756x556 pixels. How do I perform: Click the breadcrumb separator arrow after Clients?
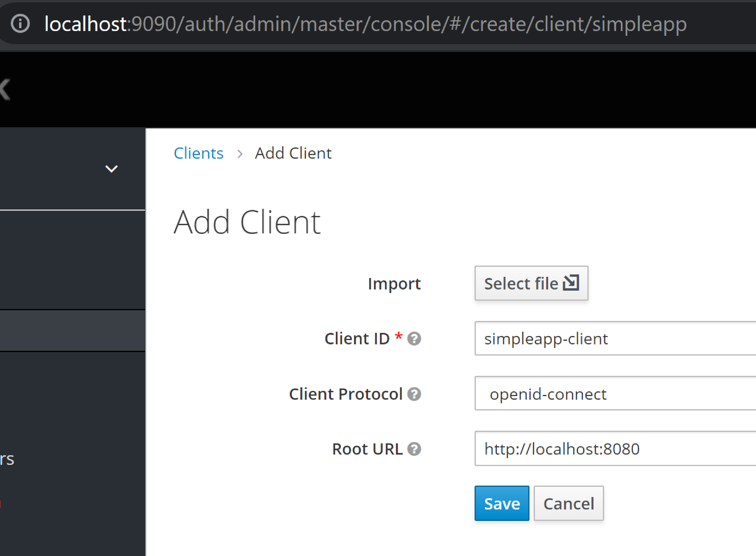pyautogui.click(x=240, y=154)
